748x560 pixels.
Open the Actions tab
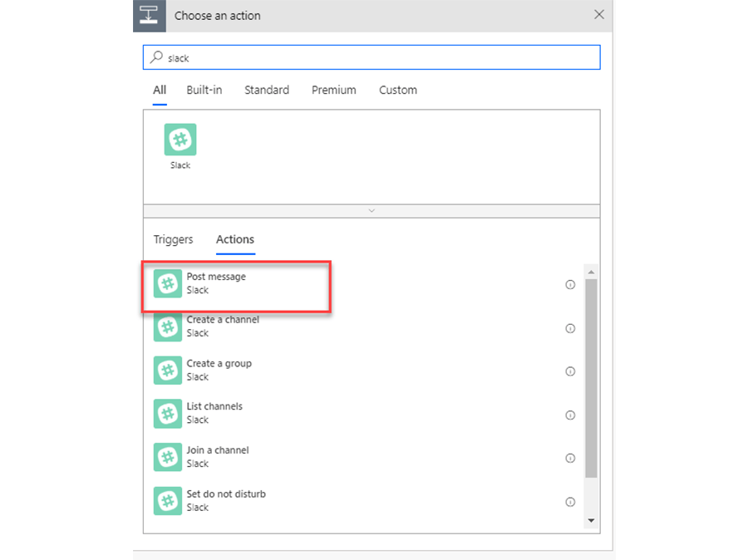[x=235, y=239]
